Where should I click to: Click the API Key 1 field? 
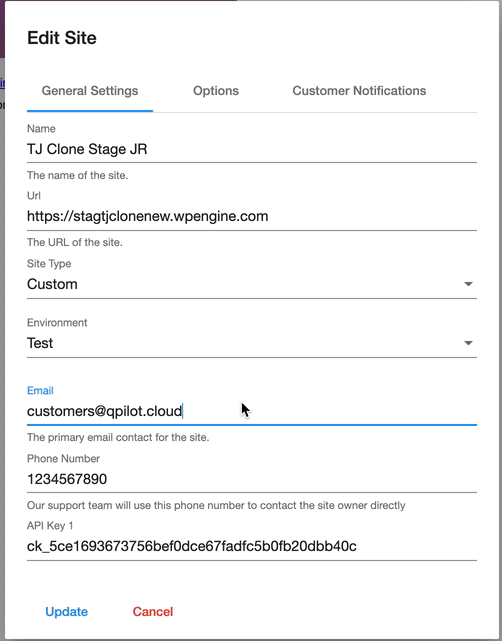tap(252, 547)
